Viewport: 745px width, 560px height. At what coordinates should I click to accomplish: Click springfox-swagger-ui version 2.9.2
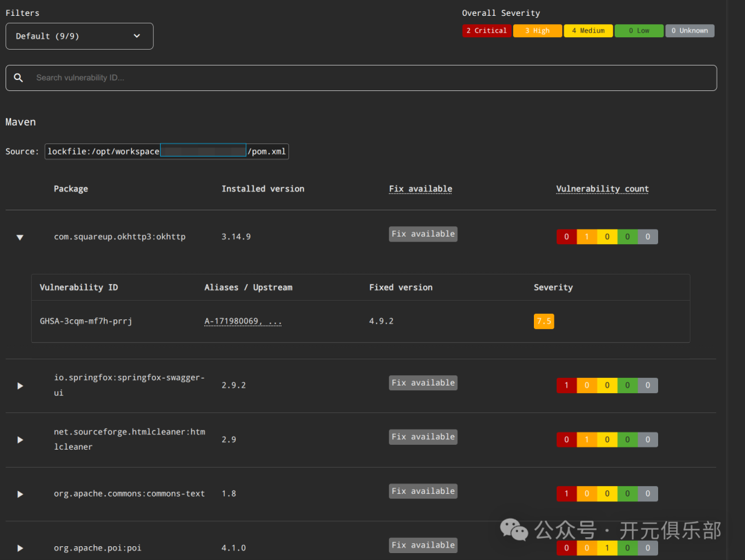234,386
